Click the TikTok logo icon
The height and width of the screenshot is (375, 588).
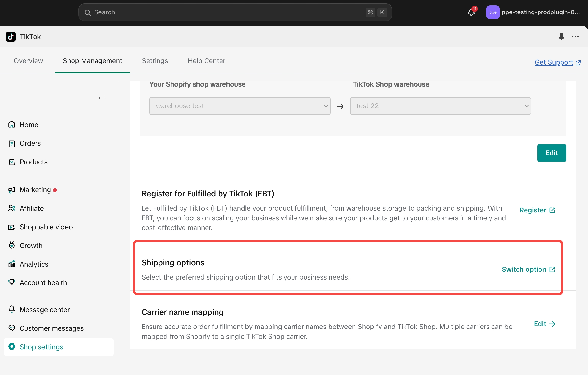(x=11, y=37)
